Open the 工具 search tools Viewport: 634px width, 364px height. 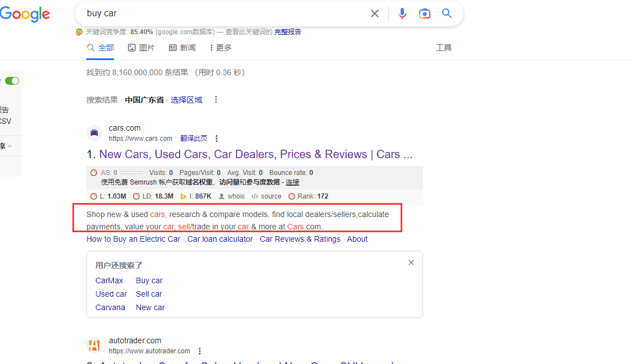click(x=444, y=48)
